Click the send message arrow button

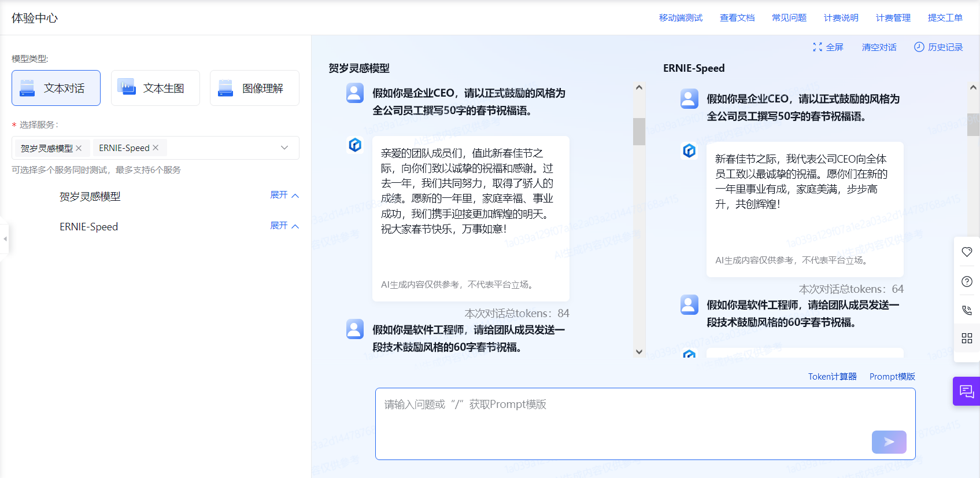(x=889, y=442)
